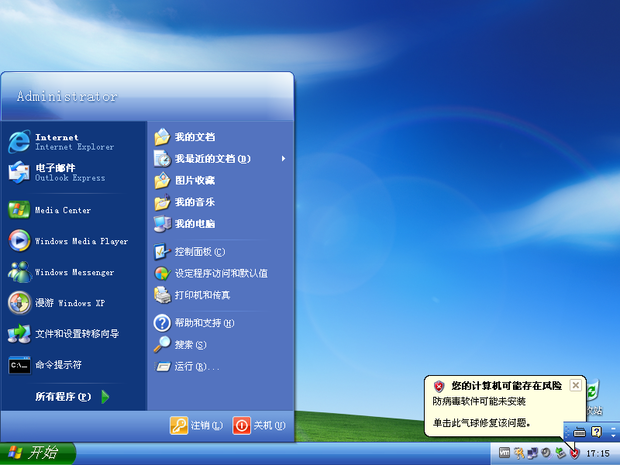This screenshot has height=465, width=620.
Task: Click the 注销 (L) log off button
Action: [x=197, y=425]
